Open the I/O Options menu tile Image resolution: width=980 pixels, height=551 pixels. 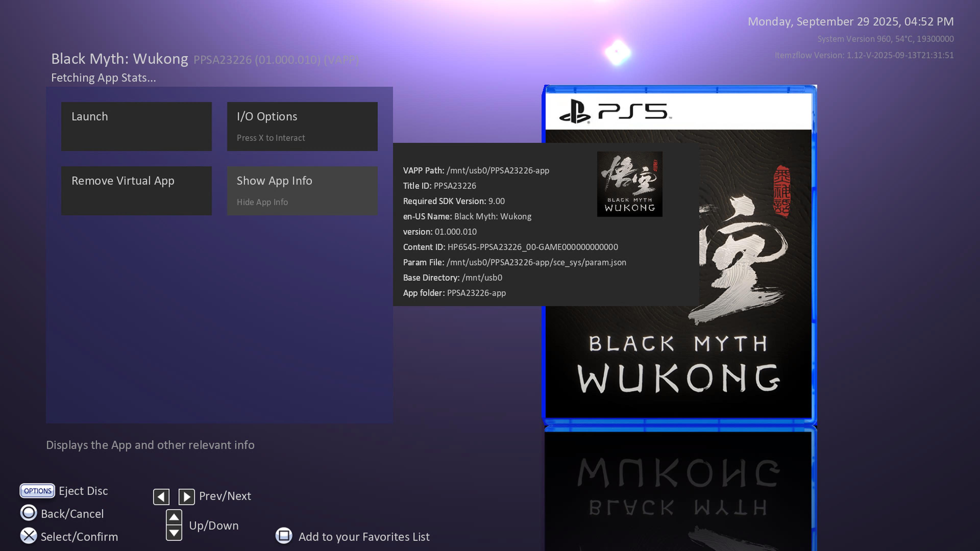pyautogui.click(x=302, y=126)
